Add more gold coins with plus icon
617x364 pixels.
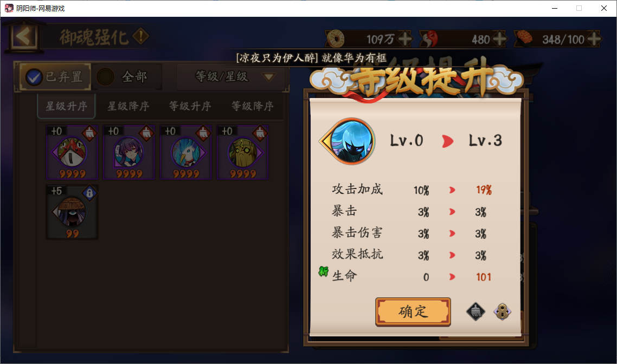point(405,39)
